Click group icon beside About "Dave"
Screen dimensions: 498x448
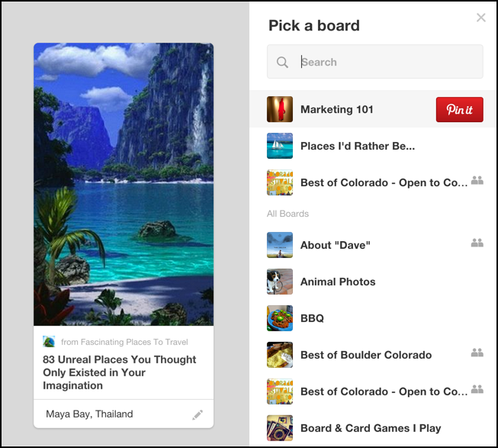tap(477, 243)
